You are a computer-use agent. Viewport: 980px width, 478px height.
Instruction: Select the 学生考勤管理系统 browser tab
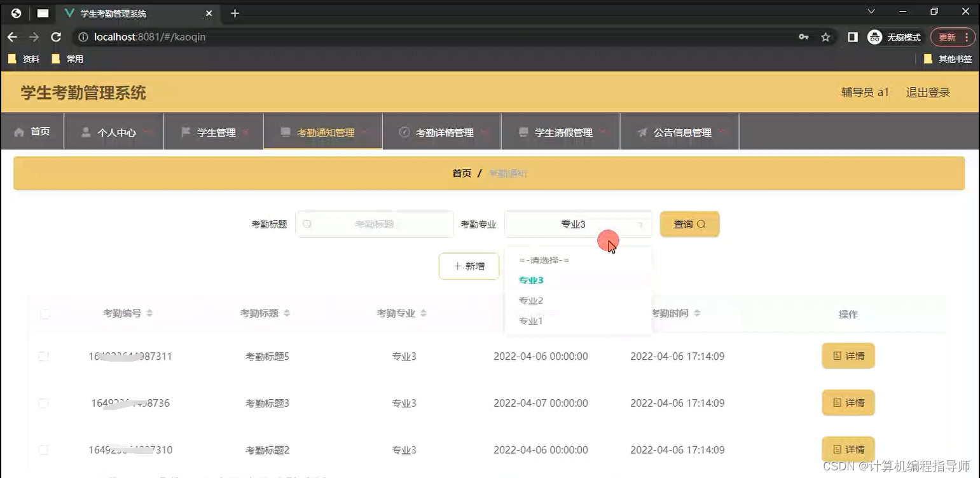pyautogui.click(x=139, y=13)
